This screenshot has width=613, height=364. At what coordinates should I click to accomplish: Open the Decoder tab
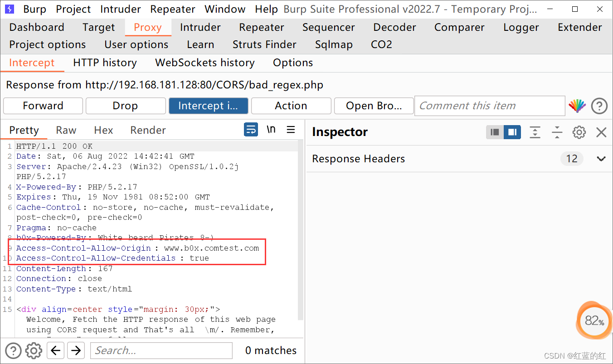pyautogui.click(x=395, y=27)
